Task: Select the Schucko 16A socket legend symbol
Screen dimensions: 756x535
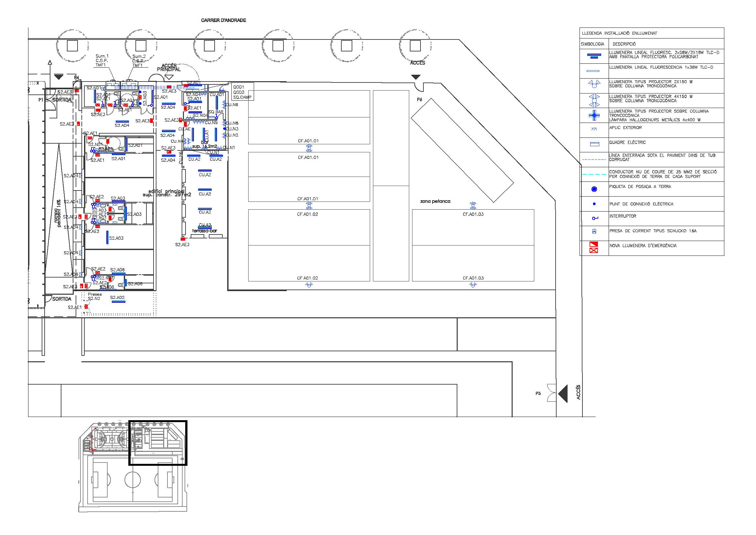Action: click(594, 232)
